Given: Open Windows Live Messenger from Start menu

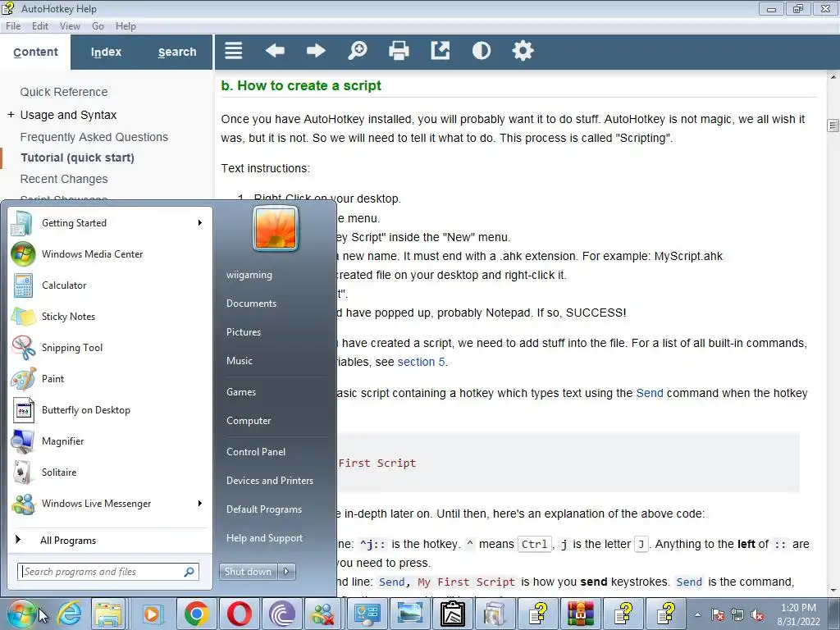Looking at the screenshot, I should pos(109,504).
